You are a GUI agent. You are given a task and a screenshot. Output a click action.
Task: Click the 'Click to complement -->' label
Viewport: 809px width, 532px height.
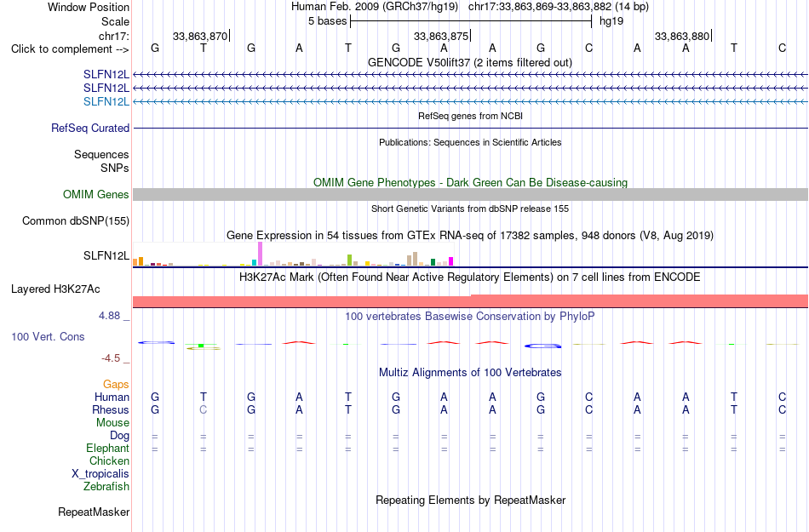coord(70,49)
